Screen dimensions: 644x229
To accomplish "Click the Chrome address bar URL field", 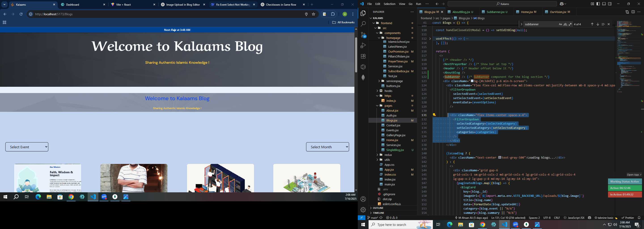I will tap(165, 14).
